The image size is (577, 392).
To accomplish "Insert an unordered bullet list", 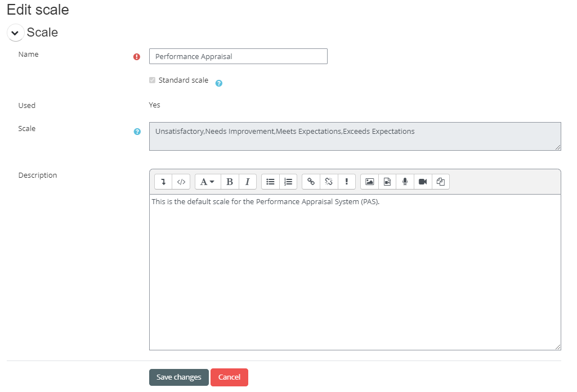I will [270, 182].
